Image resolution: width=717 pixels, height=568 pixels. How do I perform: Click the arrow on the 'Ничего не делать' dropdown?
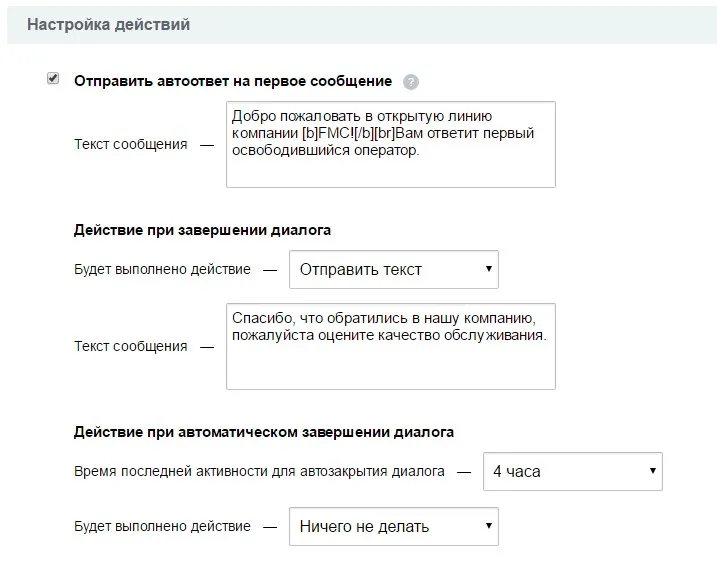488,525
